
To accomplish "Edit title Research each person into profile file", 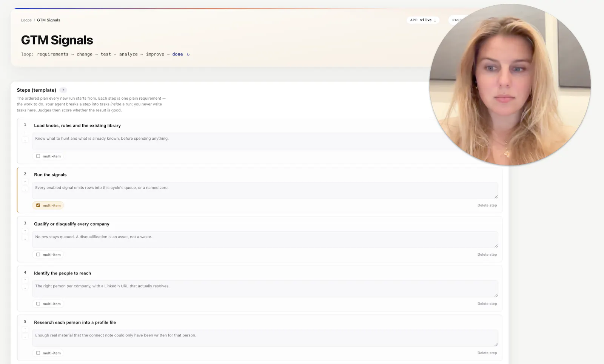I will (x=75, y=322).
